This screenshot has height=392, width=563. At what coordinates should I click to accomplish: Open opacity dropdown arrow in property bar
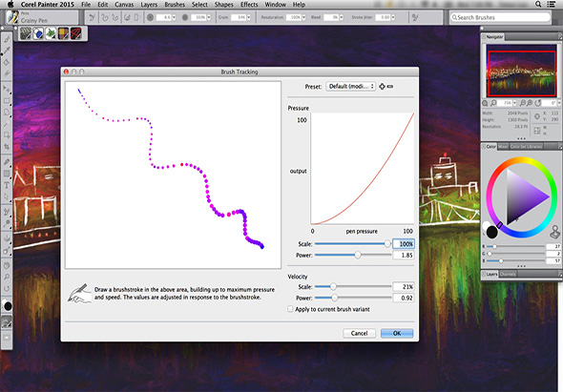tap(209, 17)
